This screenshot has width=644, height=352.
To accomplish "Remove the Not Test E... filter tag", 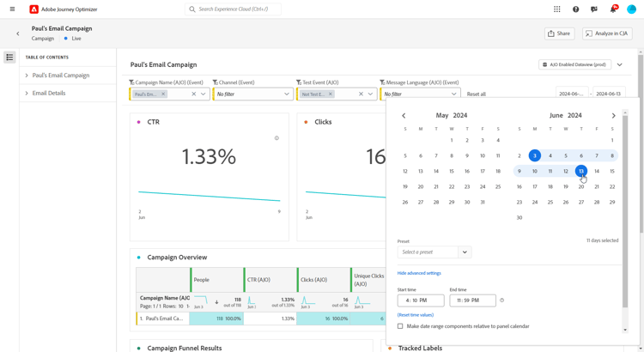I will coord(331,94).
